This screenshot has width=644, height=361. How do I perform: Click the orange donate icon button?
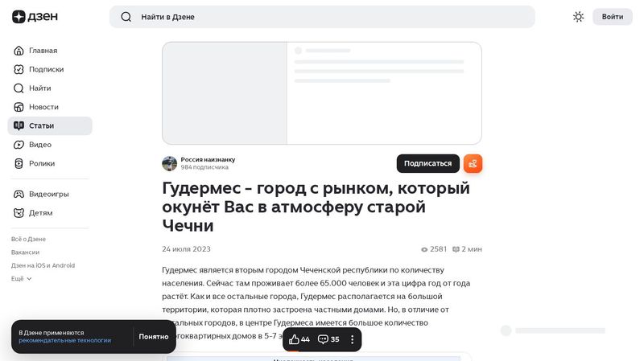coord(473,163)
